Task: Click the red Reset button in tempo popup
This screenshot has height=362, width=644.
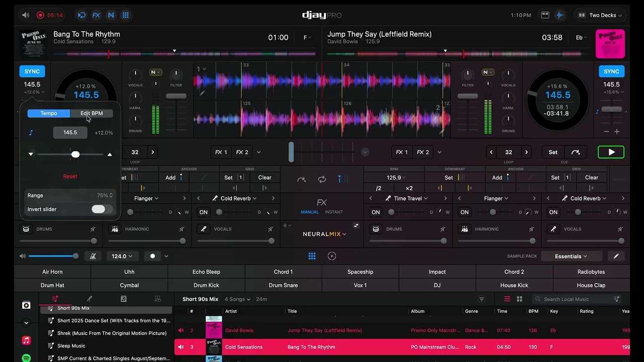Action: tap(70, 176)
